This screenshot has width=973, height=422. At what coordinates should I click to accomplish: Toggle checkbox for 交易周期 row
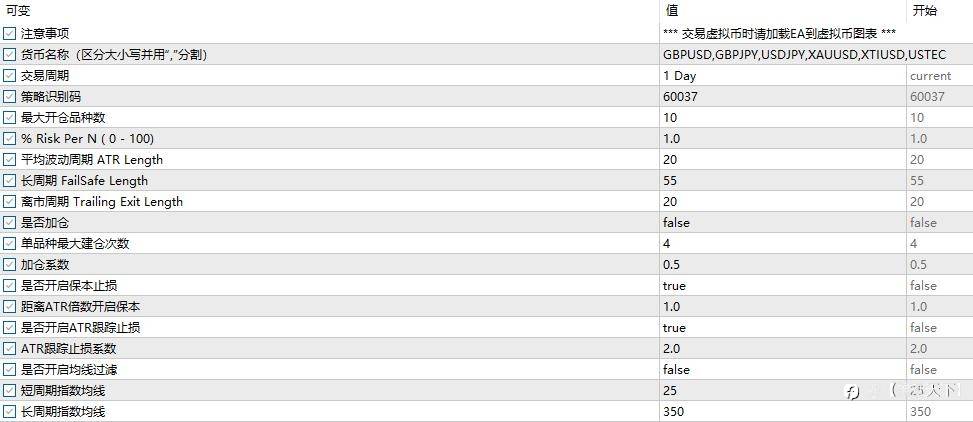coord(9,76)
